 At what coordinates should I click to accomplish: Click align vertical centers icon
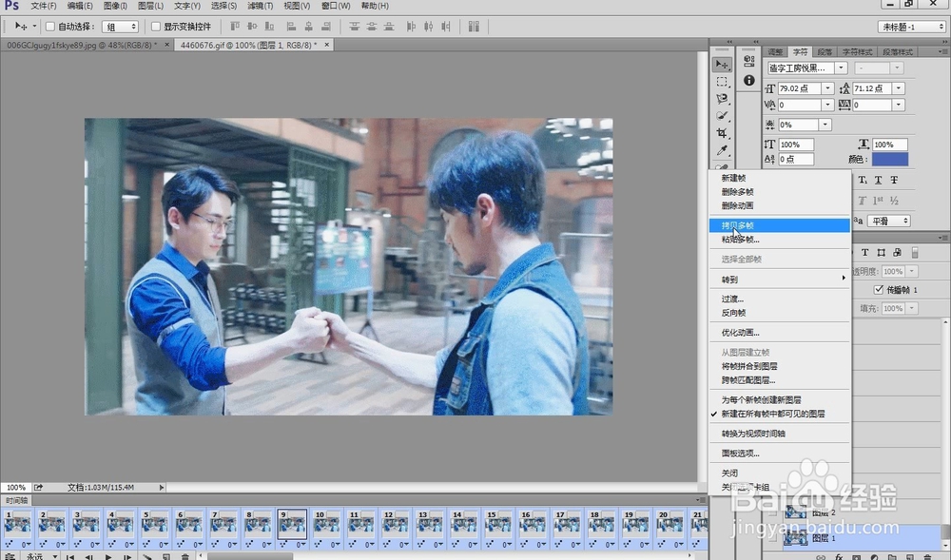pos(252,26)
